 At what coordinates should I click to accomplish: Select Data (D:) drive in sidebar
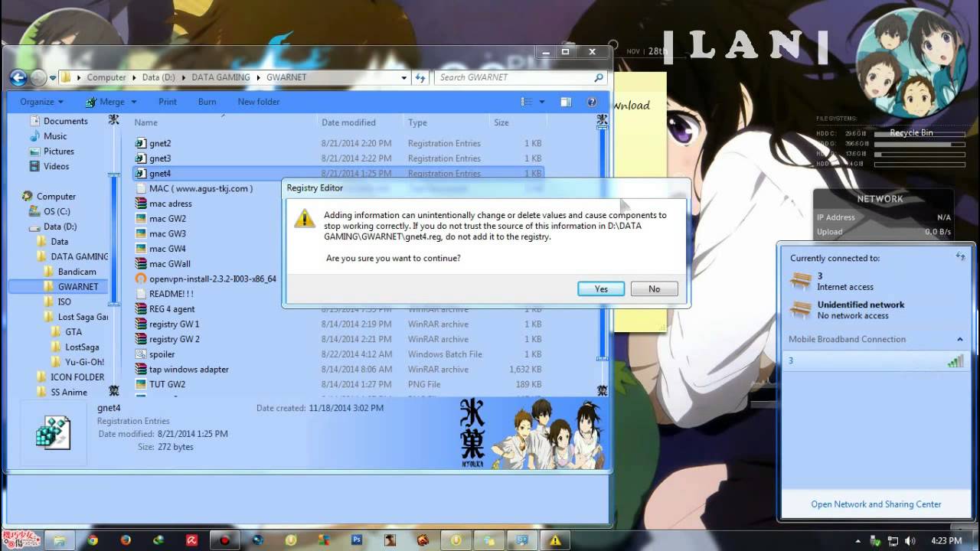coord(60,227)
